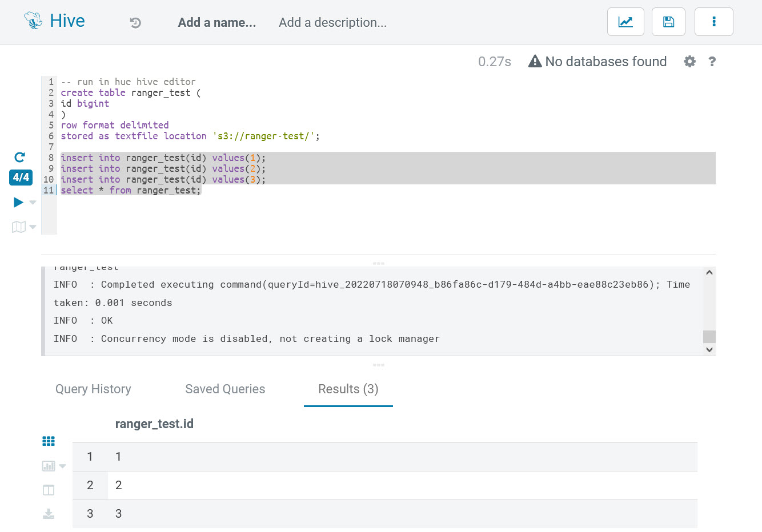Toggle results grid view icon
Screen dimensions: 762x532
coord(49,441)
